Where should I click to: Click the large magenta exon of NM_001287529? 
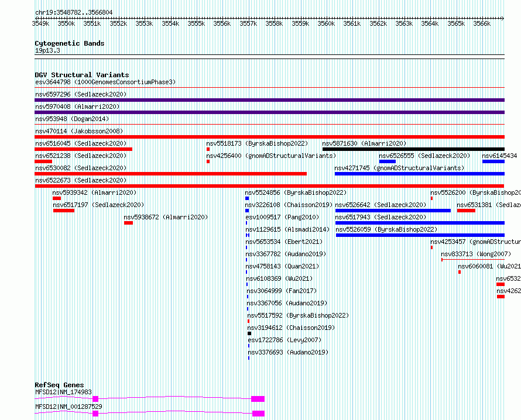(259, 414)
